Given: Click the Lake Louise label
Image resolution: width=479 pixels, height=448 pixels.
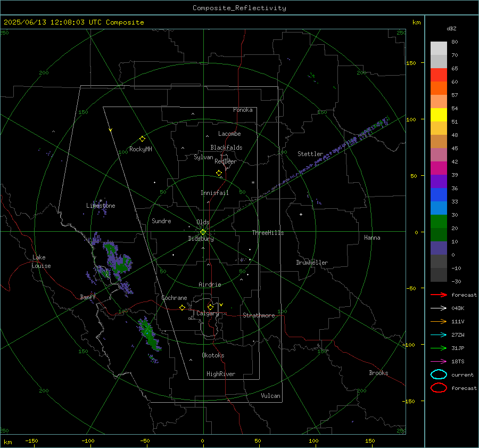Looking at the screenshot, I should point(41,262).
